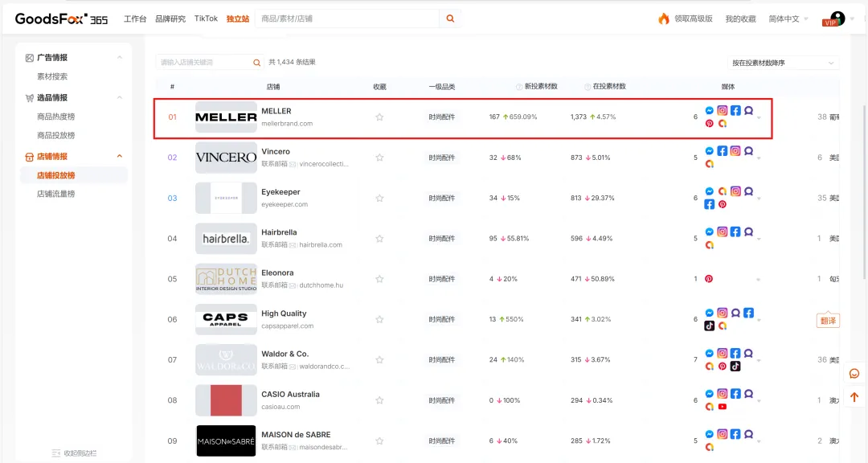Click the GoodsFox 365 logo
Image resolution: width=868 pixels, height=463 pixels.
(61, 18)
